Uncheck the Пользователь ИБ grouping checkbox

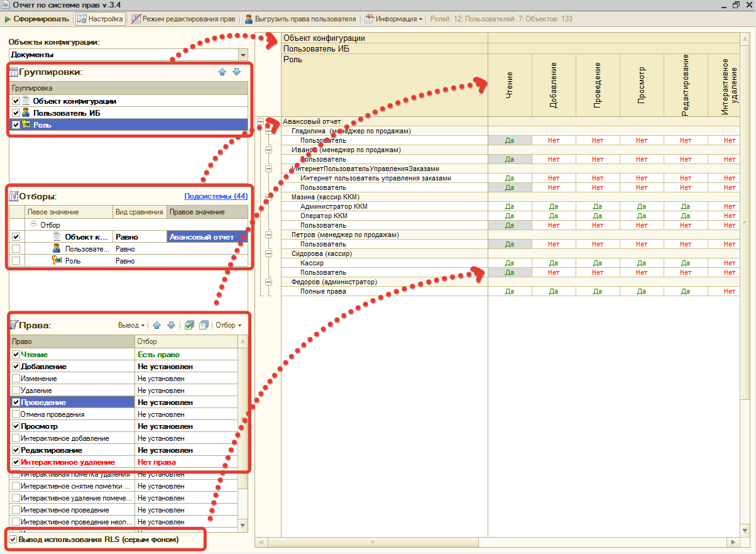(16, 113)
